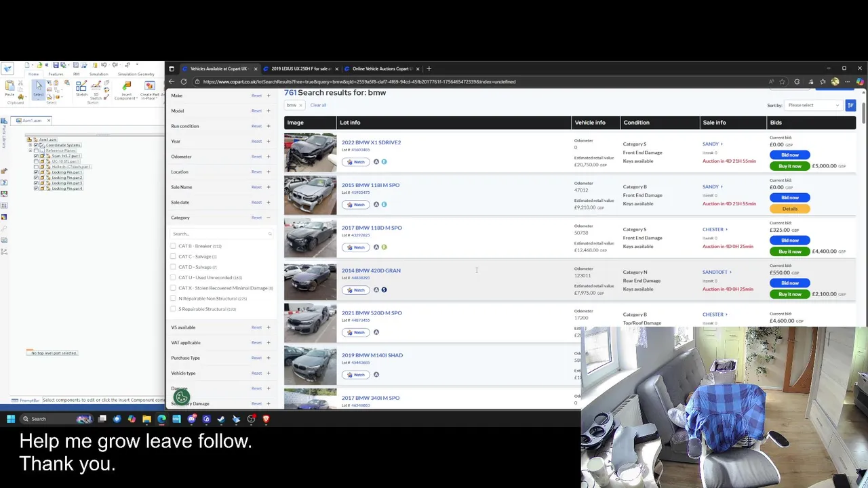Click the Save icon in Solid Edge quick access
This screenshot has height=488, width=868.
click(56, 65)
